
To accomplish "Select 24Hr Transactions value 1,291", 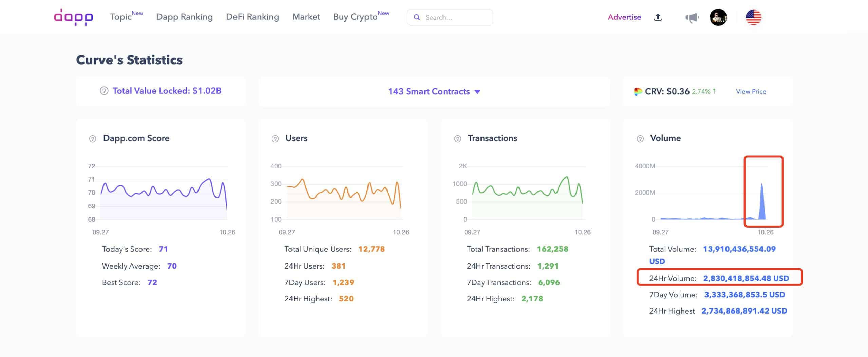I will pos(548,266).
